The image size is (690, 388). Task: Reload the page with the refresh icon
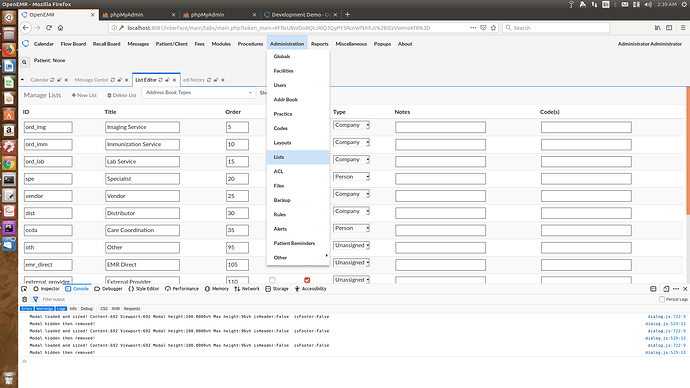[49, 28]
